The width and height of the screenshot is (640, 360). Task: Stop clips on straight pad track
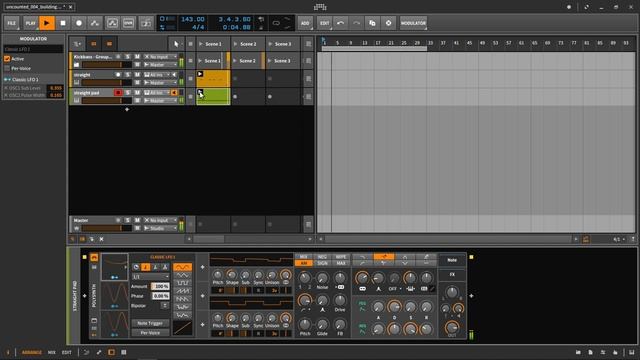point(190,97)
